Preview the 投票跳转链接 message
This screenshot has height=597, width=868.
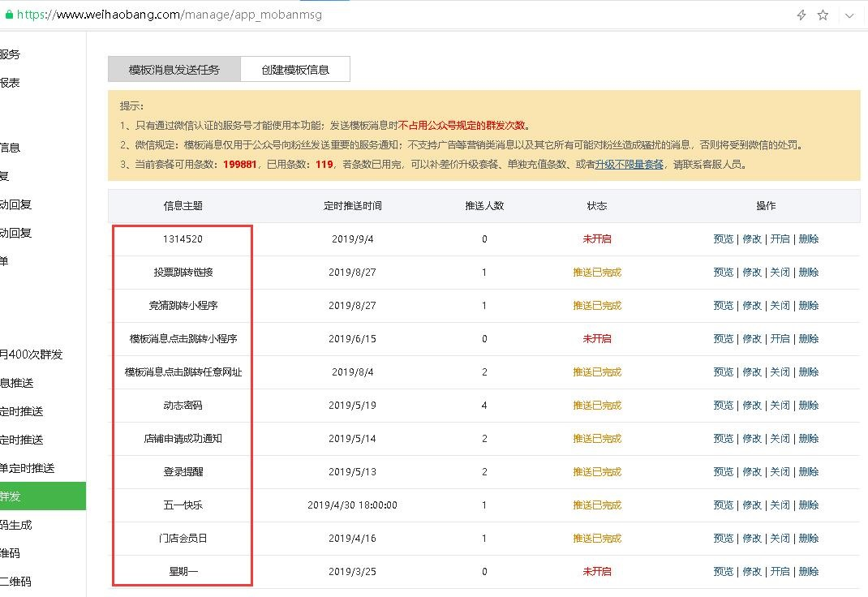(723, 273)
